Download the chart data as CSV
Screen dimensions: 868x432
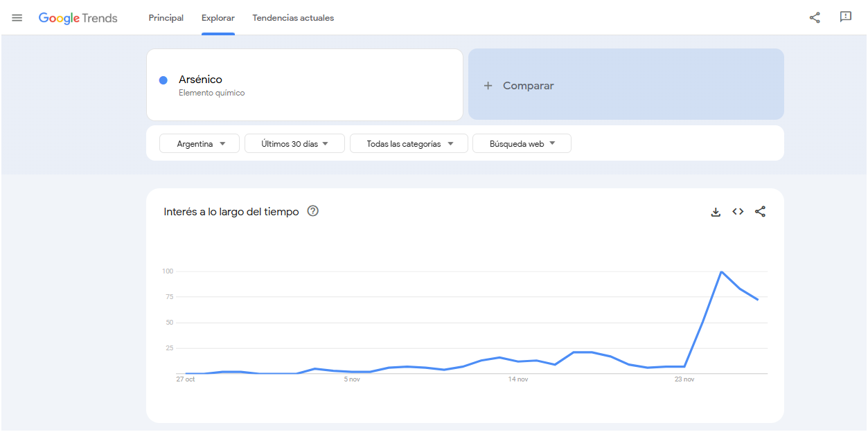pyautogui.click(x=716, y=212)
